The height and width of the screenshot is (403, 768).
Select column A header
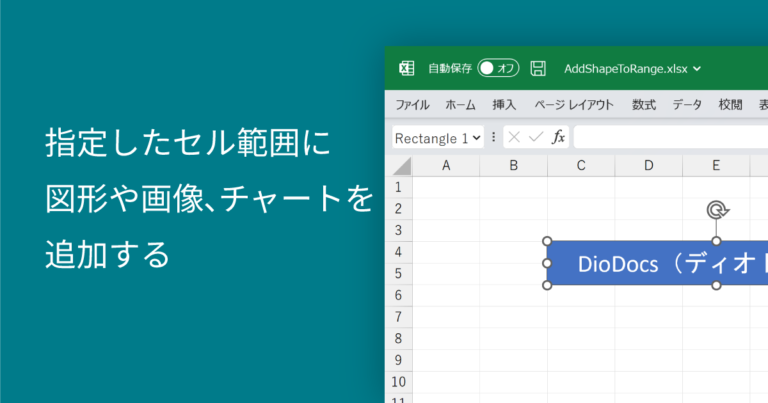tap(446, 166)
